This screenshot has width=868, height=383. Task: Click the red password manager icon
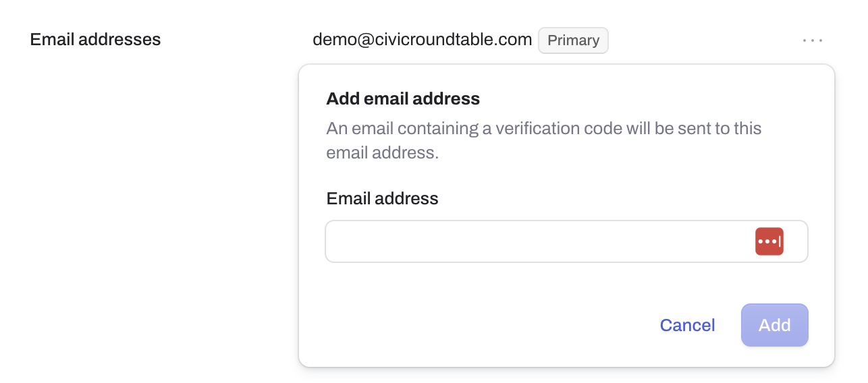coord(769,241)
